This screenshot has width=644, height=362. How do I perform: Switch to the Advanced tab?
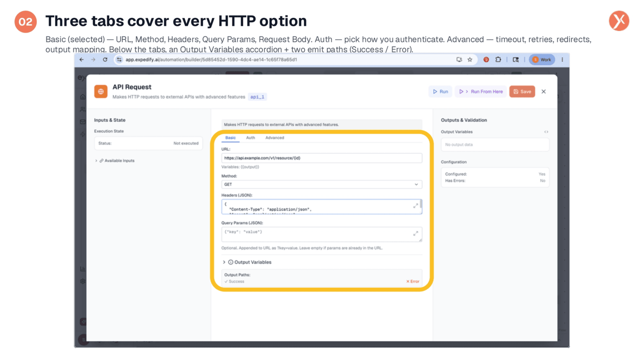click(275, 138)
